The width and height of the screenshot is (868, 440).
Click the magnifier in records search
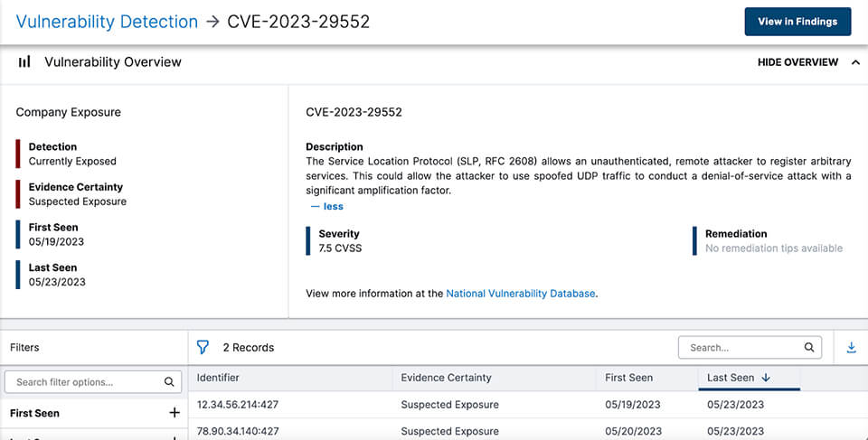pos(809,347)
